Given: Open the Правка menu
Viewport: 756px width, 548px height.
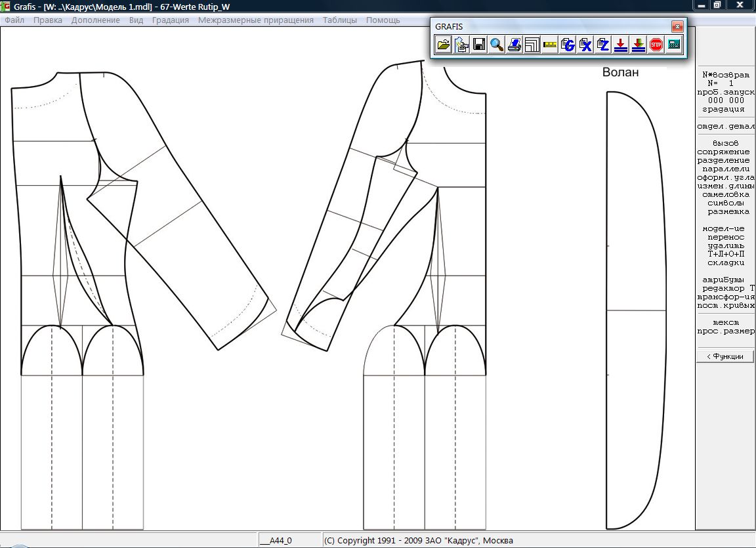Looking at the screenshot, I should pyautogui.click(x=48, y=20).
